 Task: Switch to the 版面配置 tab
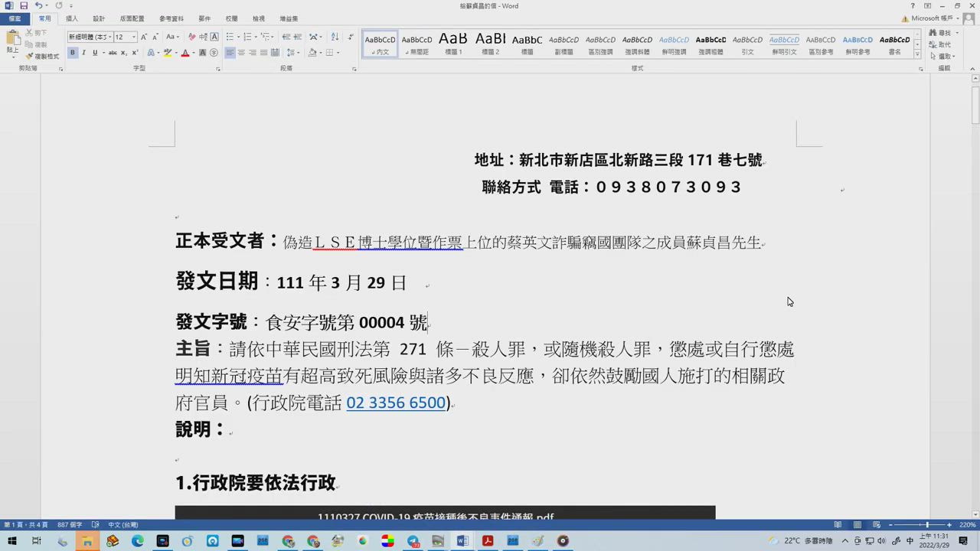pos(132,18)
